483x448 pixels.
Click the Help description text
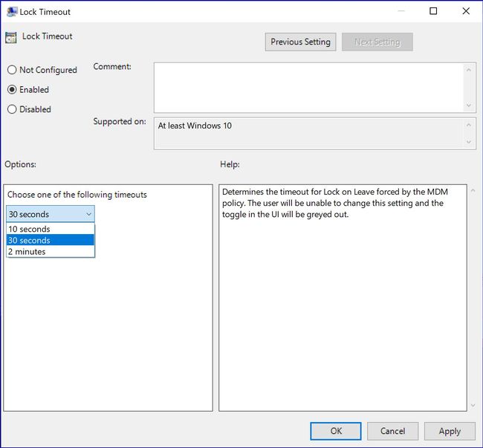[335, 203]
